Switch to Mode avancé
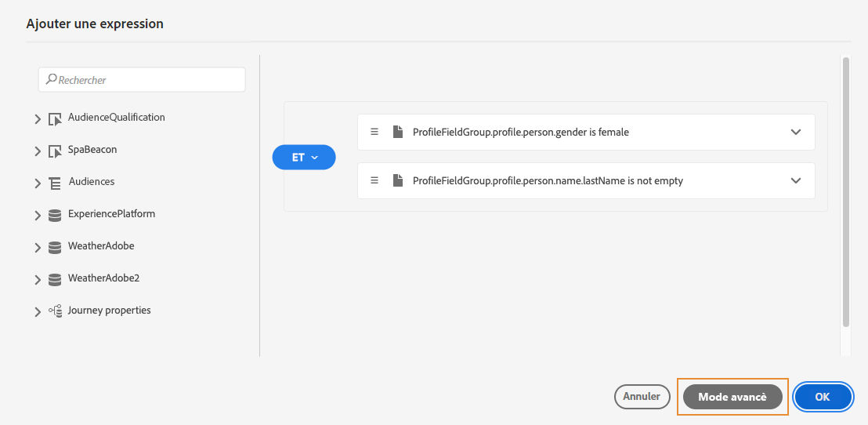Viewport: 868px width, 425px height. 732,397
